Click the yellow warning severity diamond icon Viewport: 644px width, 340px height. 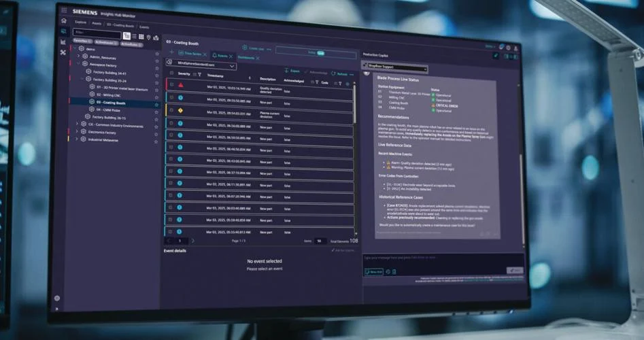click(x=180, y=110)
